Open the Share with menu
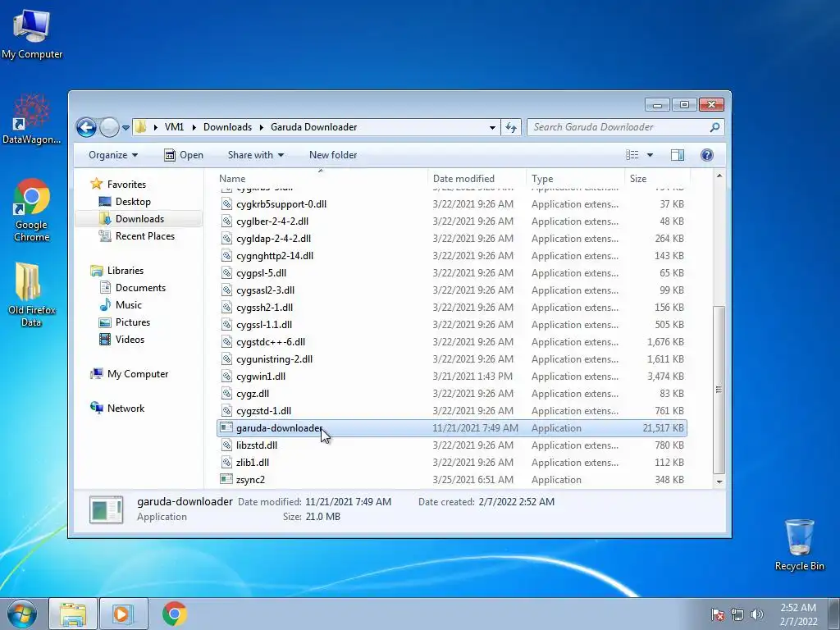The image size is (840, 630). 256,155
